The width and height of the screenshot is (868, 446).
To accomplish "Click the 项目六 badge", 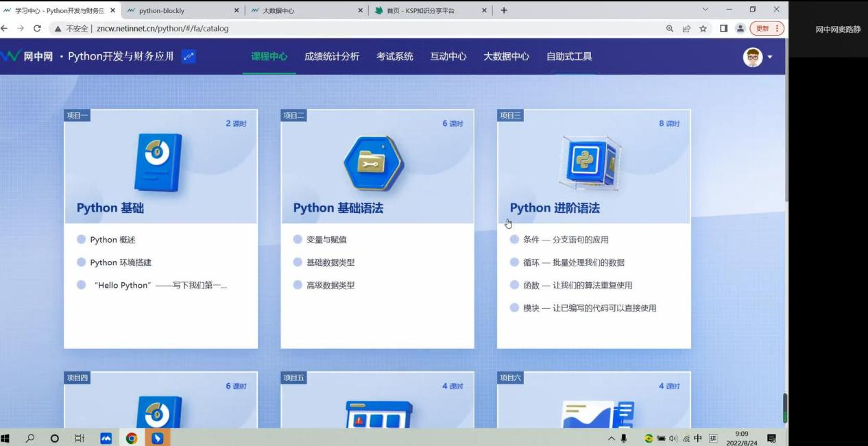I will 510,377.
